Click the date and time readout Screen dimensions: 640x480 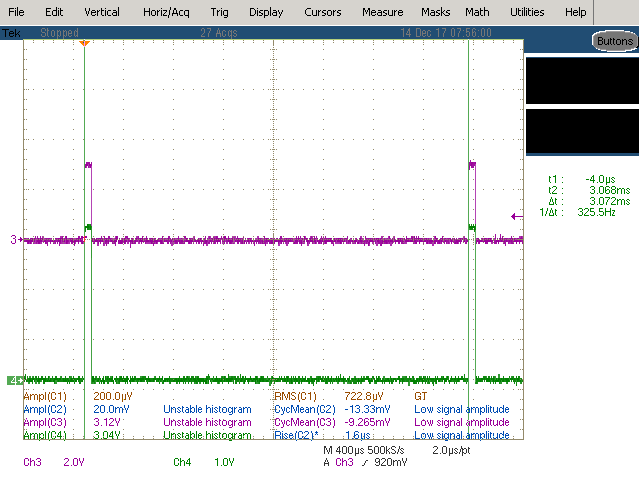(446, 33)
